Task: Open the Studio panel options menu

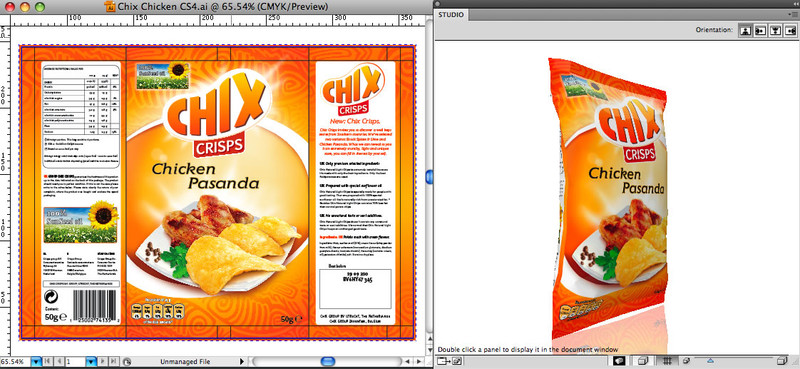Action: [x=794, y=15]
